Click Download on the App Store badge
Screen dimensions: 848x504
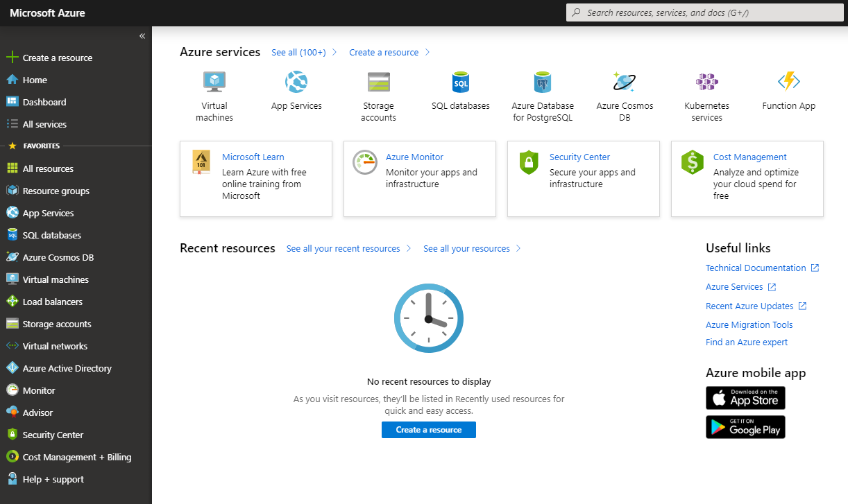pos(745,398)
